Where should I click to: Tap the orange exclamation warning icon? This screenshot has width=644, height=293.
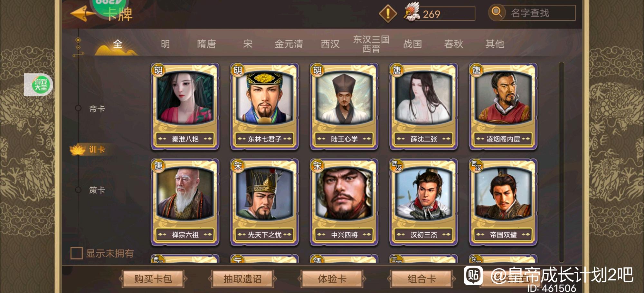(388, 14)
